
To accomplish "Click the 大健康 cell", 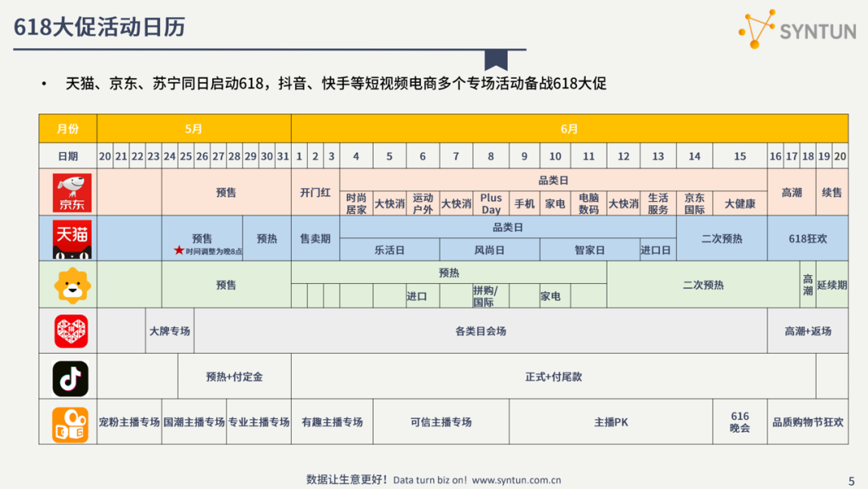I will [739, 203].
